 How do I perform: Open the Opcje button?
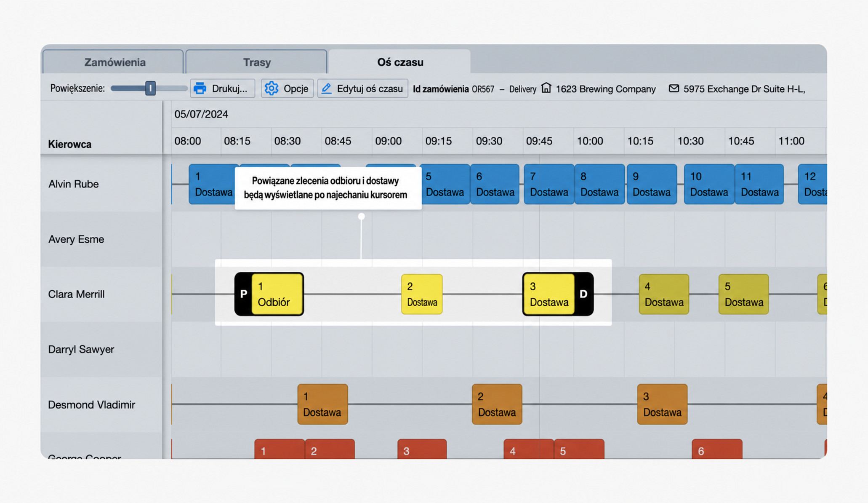click(x=287, y=88)
